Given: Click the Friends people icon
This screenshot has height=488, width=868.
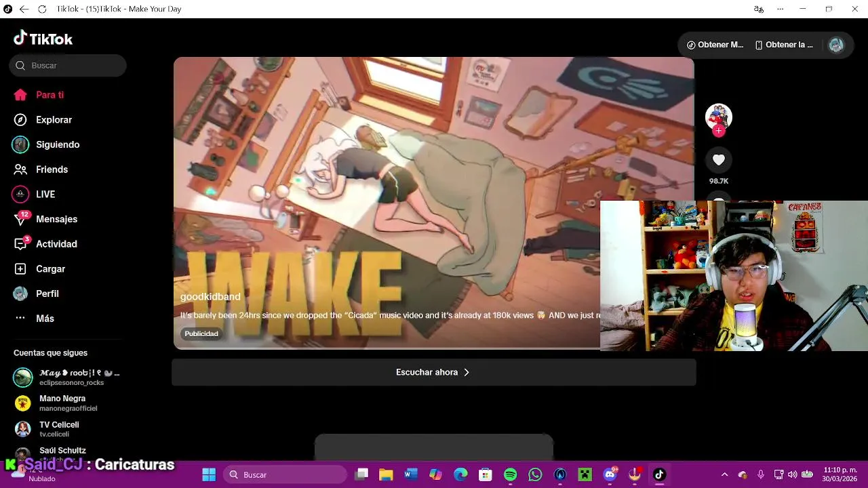Looking at the screenshot, I should pos(20,169).
